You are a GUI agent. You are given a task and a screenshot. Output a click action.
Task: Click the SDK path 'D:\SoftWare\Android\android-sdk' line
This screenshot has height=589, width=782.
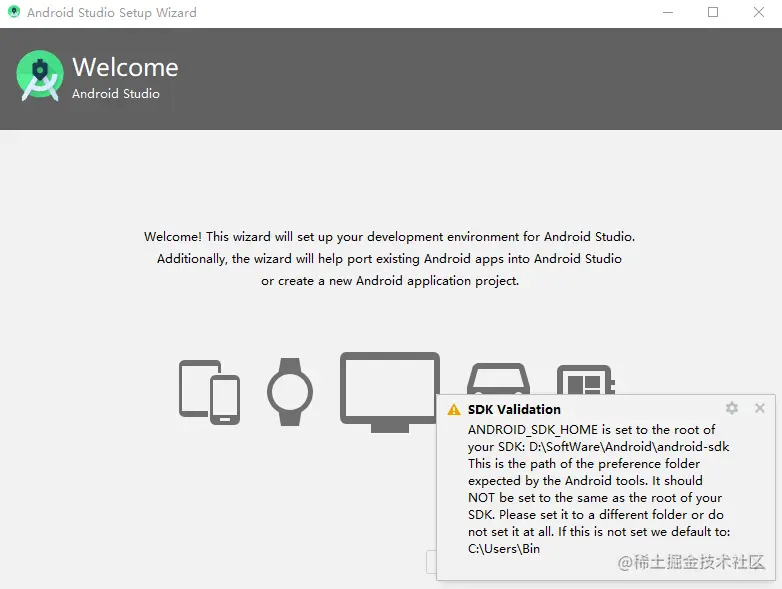598,446
